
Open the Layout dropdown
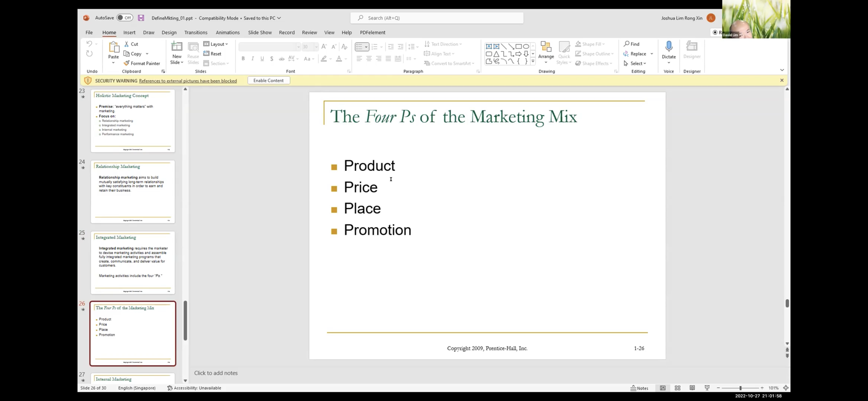point(216,44)
